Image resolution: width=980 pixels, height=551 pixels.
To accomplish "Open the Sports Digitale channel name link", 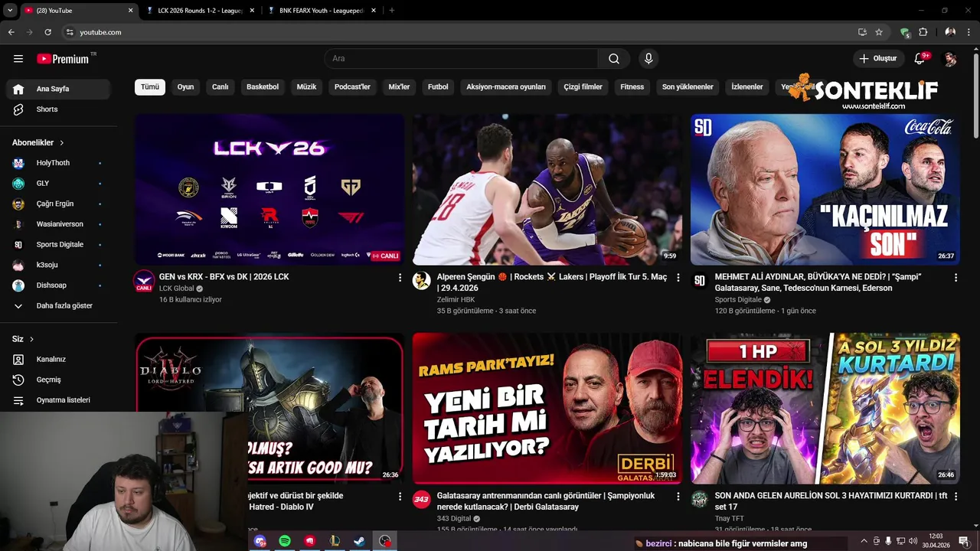I will pyautogui.click(x=738, y=300).
